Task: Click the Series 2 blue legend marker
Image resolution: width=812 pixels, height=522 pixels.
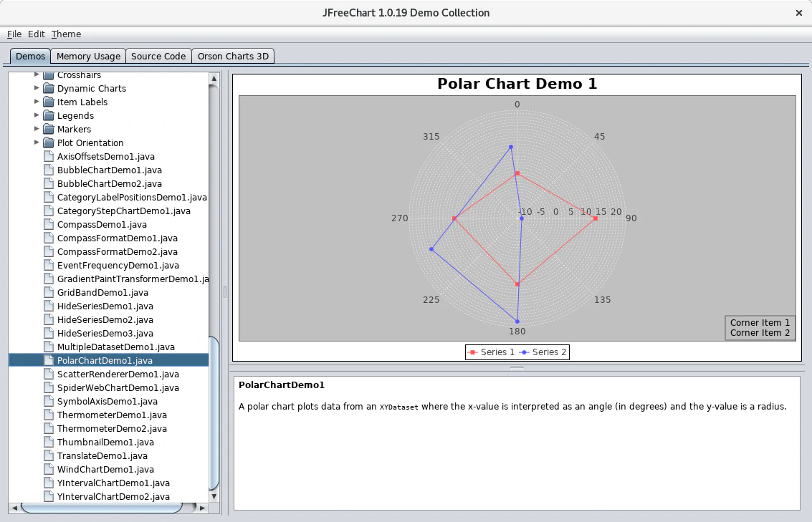Action: (524, 352)
